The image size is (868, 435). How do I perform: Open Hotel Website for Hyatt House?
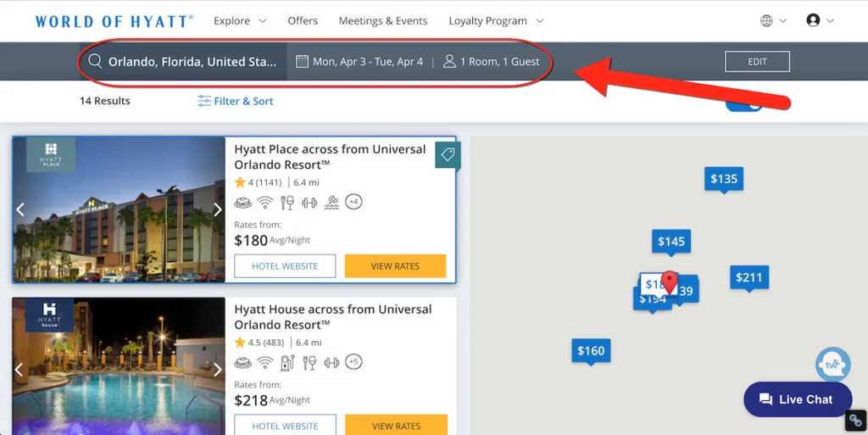tap(285, 426)
